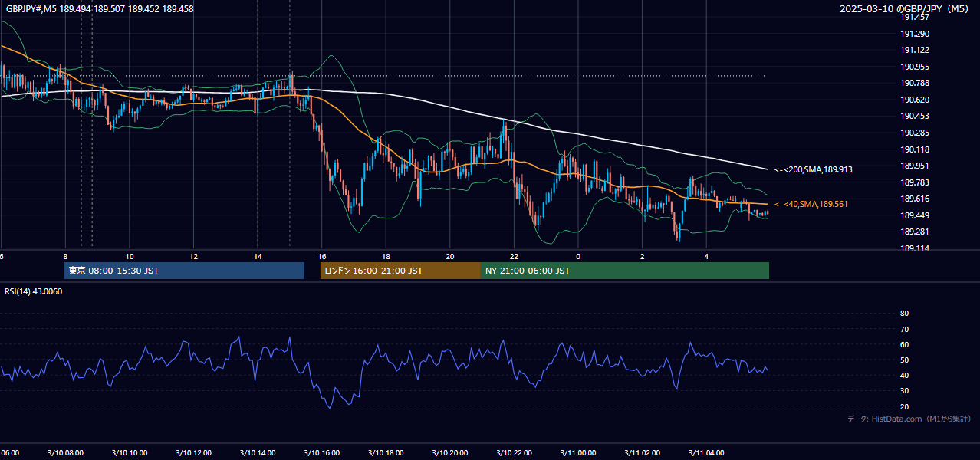Click the bottom time label 3/10 16:00
Viewport: 980px width, 460px height.
point(322,453)
